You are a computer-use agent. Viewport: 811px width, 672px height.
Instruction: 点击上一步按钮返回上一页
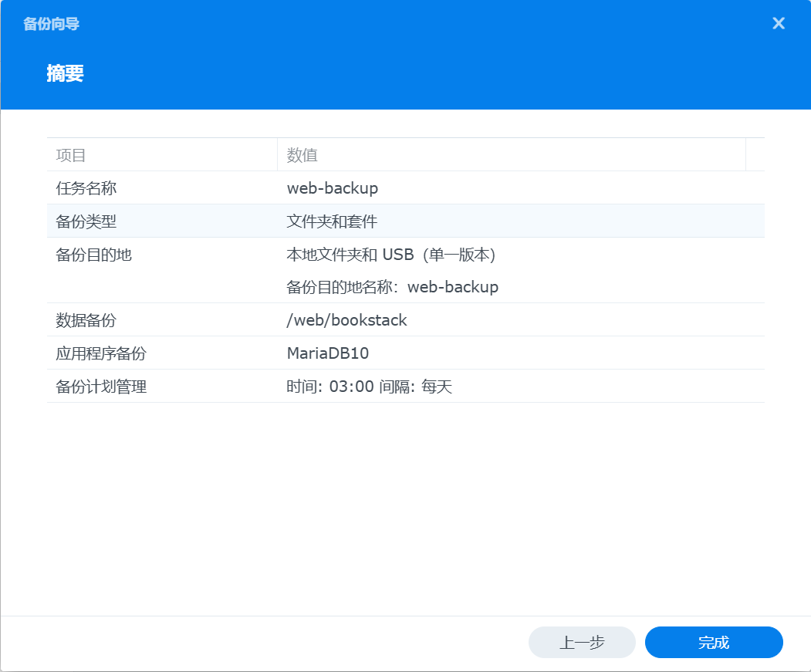coord(582,642)
